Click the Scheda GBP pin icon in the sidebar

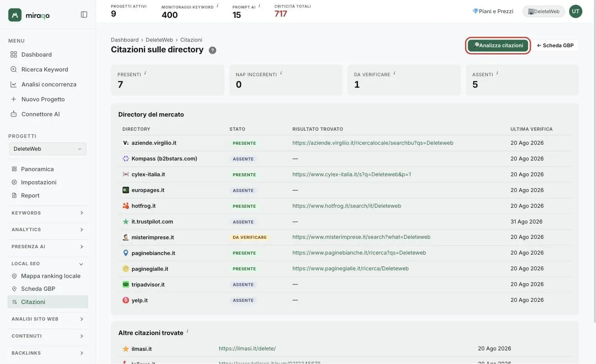point(14,289)
